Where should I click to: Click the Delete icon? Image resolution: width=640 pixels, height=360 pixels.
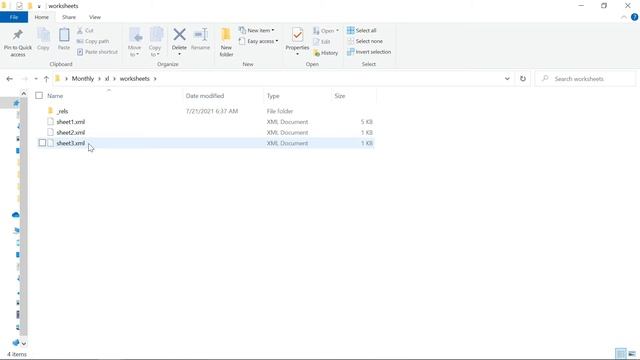point(179,35)
